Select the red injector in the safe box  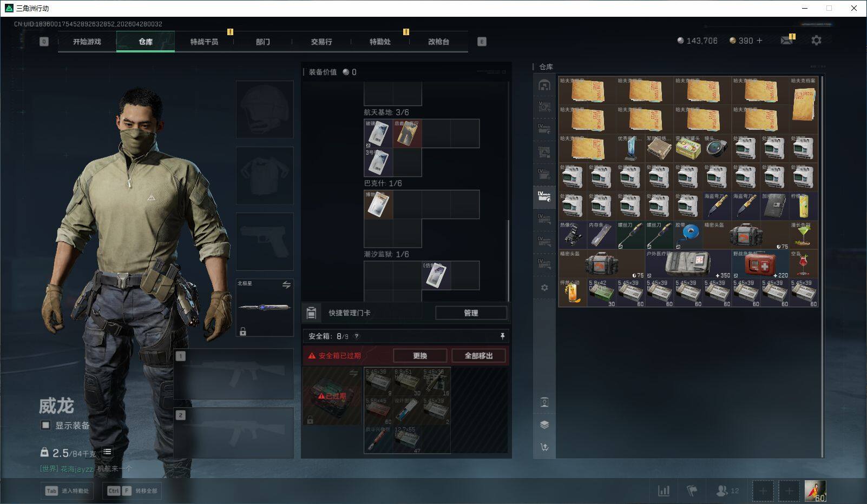click(x=378, y=439)
